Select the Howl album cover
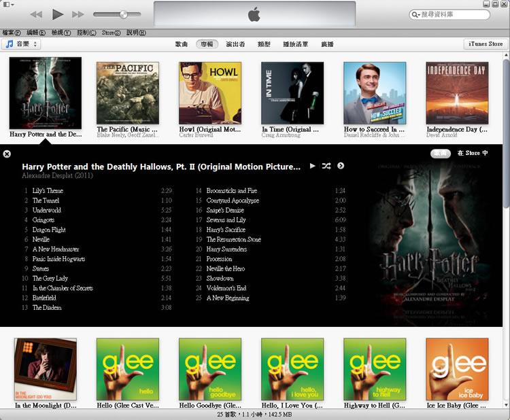Viewport: 510px width, 420px height. click(210, 93)
